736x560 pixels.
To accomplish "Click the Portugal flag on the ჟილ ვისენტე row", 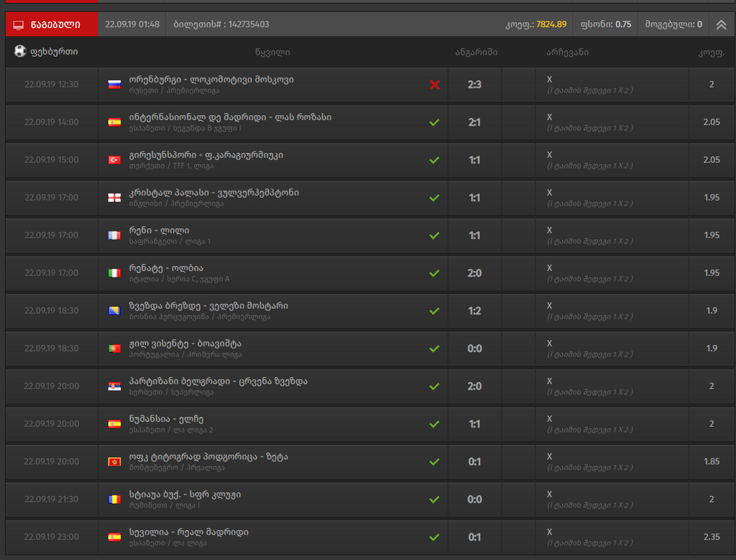I will (x=114, y=349).
